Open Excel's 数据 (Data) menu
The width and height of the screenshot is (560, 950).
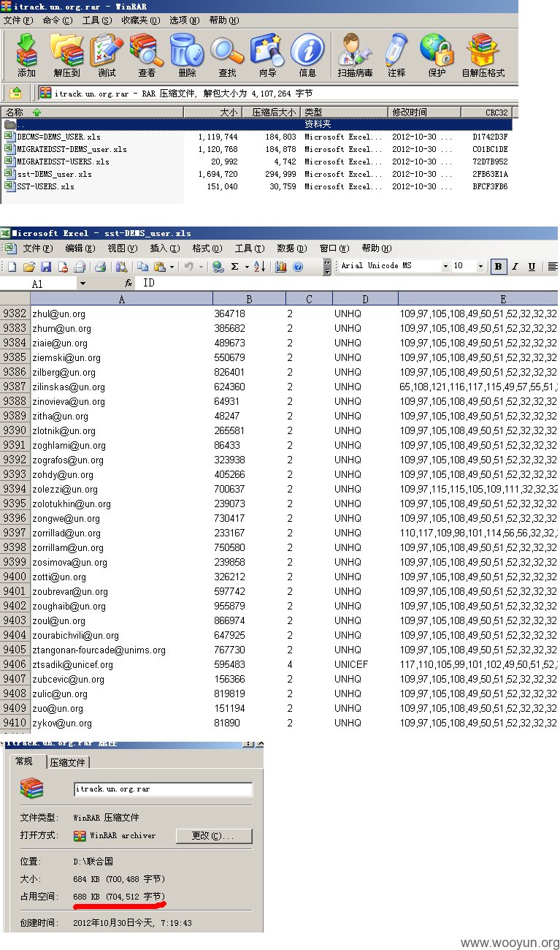coord(292,249)
